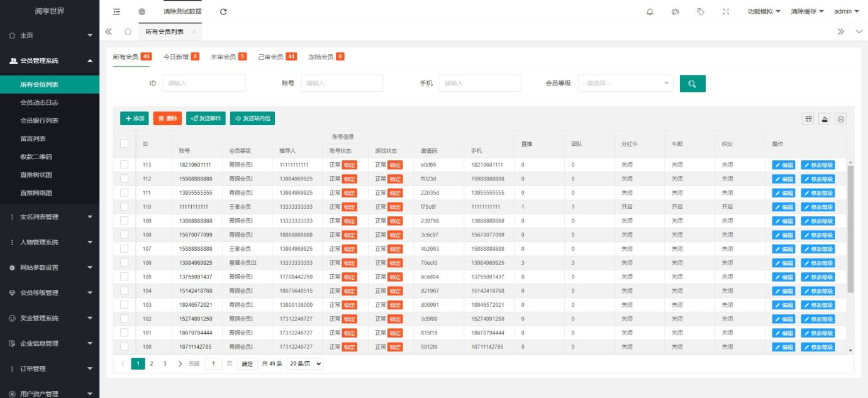868x398 pixels.
Task: Click the green 添加 button
Action: click(134, 118)
